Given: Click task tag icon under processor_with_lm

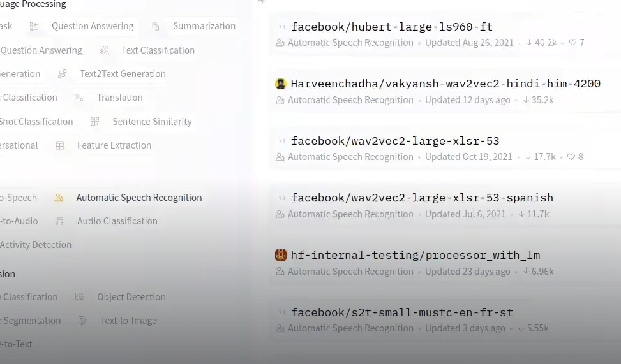Looking at the screenshot, I should tap(280, 272).
